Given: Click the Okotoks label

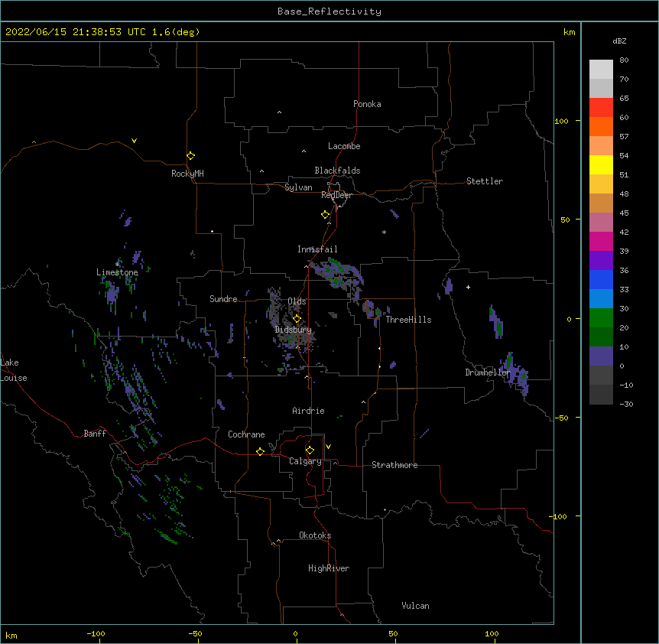Looking at the screenshot, I should point(315,535).
